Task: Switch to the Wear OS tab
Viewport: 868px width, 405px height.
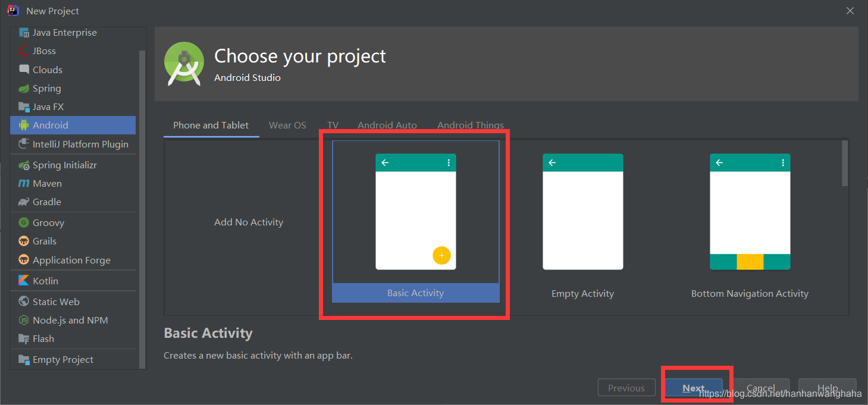Action: [x=287, y=125]
